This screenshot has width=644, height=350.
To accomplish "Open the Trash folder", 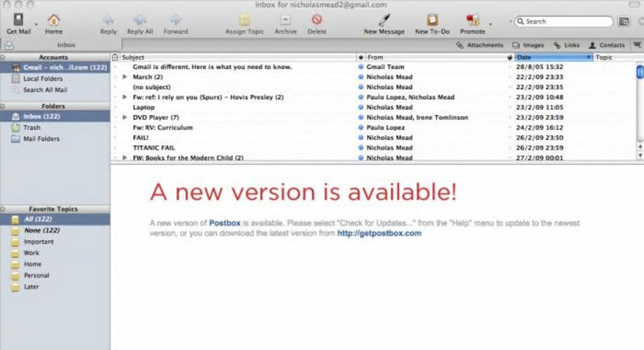I will pyautogui.click(x=32, y=128).
